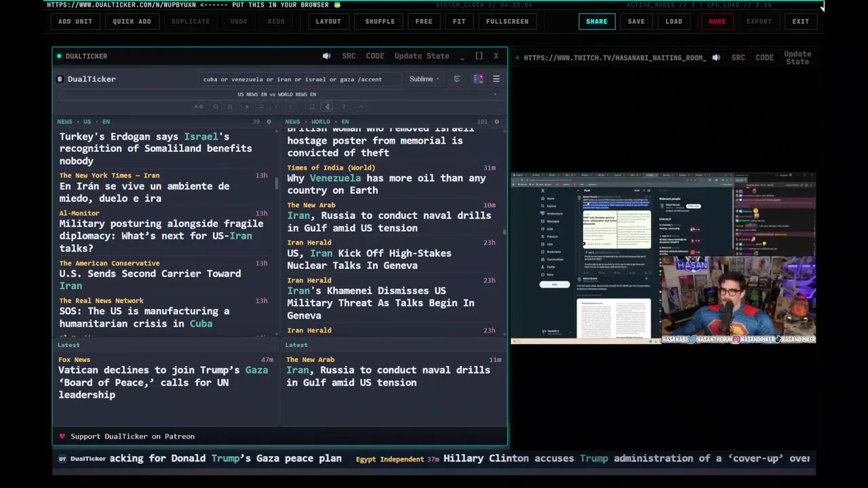
Task: Click the double-chevron collapse toolbar icon
Action: pos(262,106)
